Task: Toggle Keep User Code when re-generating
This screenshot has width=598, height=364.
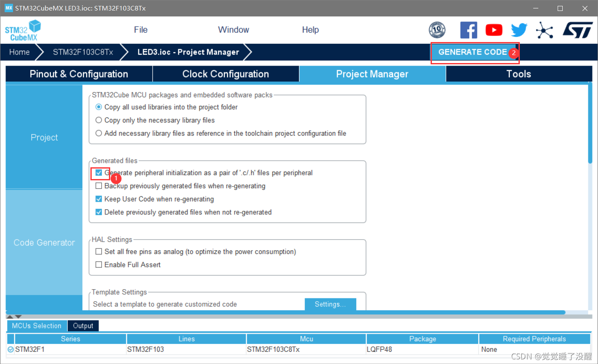Action: 98,199
